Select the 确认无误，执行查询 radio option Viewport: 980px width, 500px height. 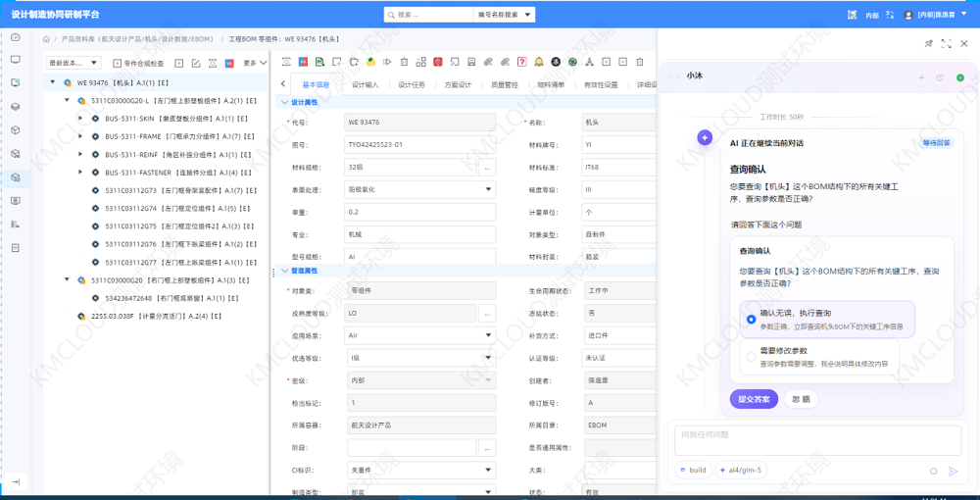click(x=752, y=320)
